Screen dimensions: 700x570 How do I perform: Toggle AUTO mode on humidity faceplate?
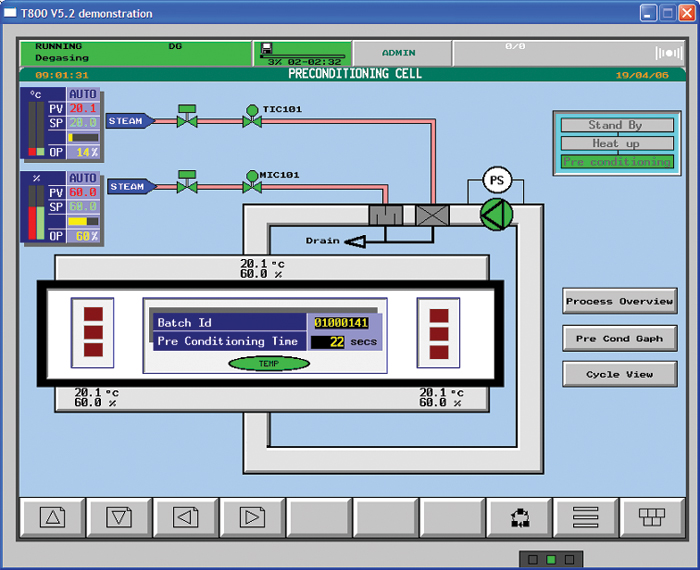(83, 178)
